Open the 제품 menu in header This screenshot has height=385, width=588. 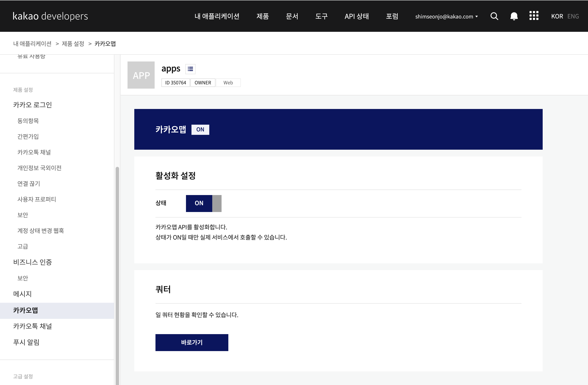point(262,16)
